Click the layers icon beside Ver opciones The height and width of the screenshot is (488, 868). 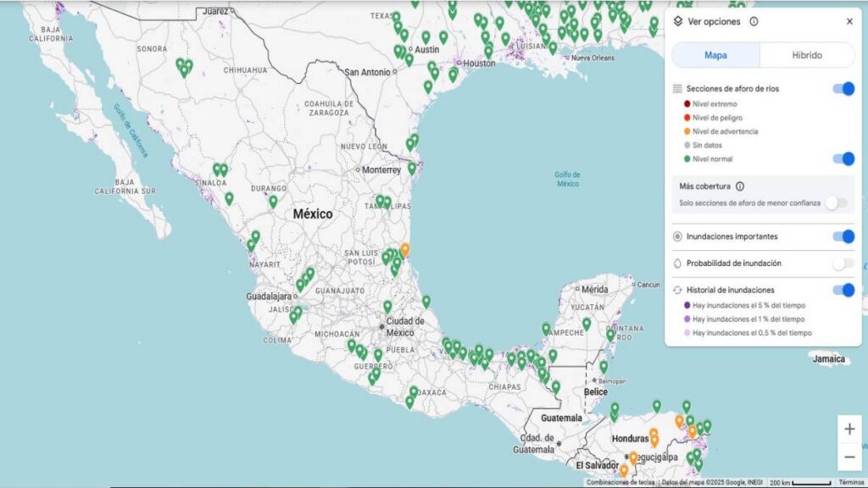[x=678, y=21]
